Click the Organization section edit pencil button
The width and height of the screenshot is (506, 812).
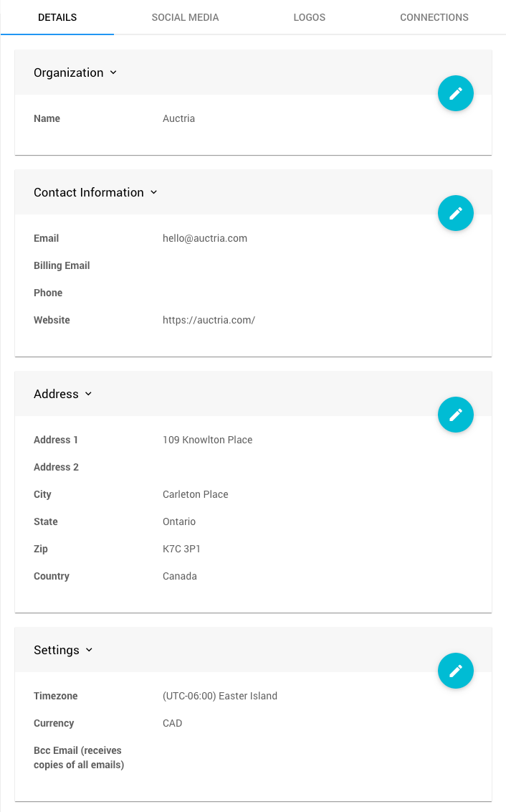[456, 93]
